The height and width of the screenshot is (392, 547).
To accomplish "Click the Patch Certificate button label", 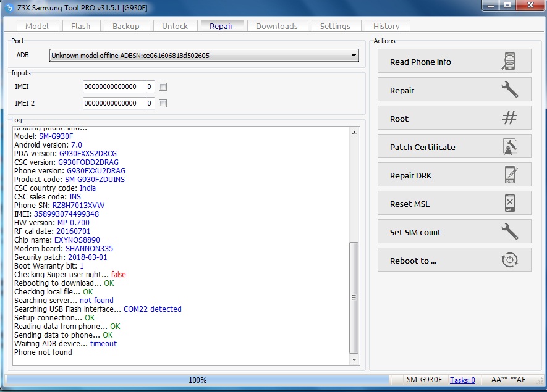I will 423,147.
